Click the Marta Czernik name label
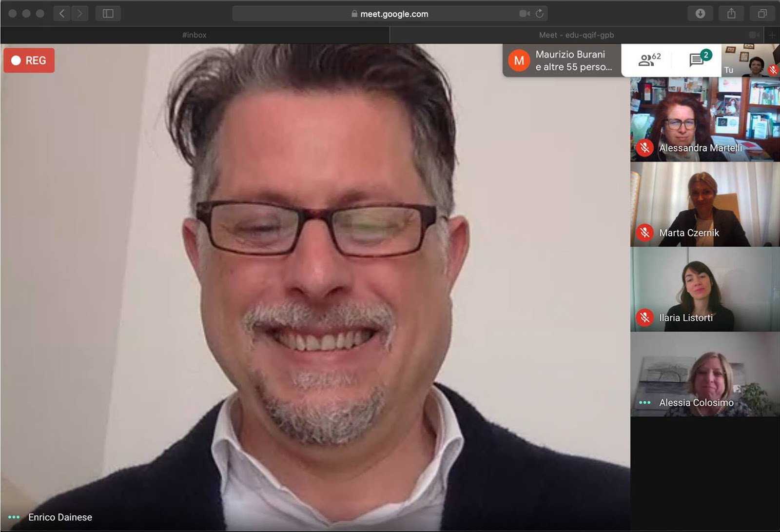Viewport: 780px width, 532px height. point(689,233)
